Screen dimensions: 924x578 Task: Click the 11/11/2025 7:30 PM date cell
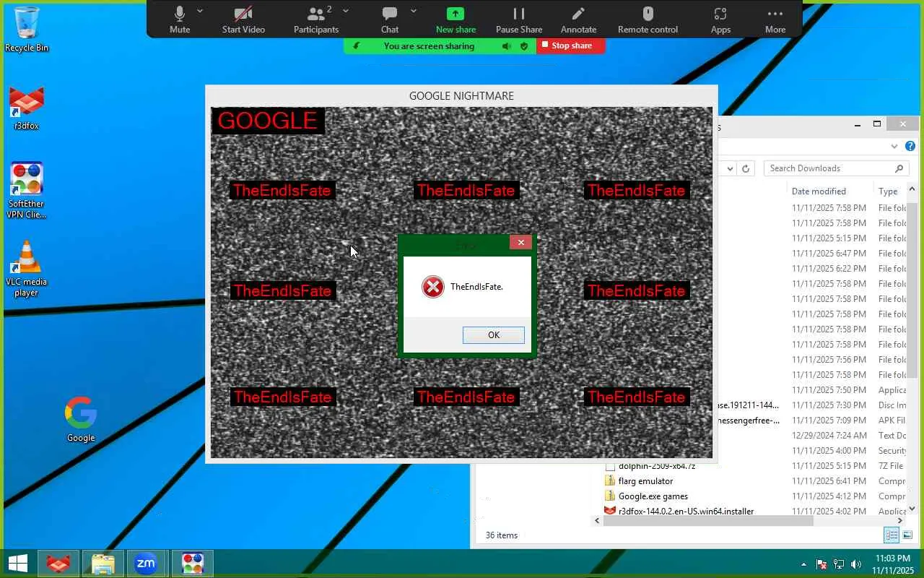click(x=829, y=405)
